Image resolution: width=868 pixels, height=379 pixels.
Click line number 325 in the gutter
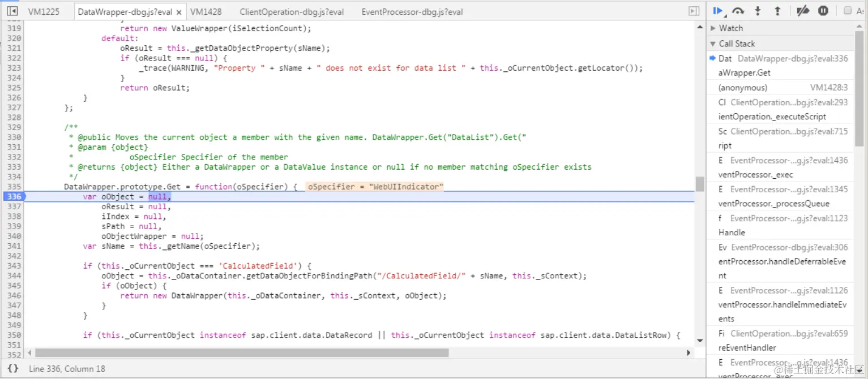click(x=14, y=88)
